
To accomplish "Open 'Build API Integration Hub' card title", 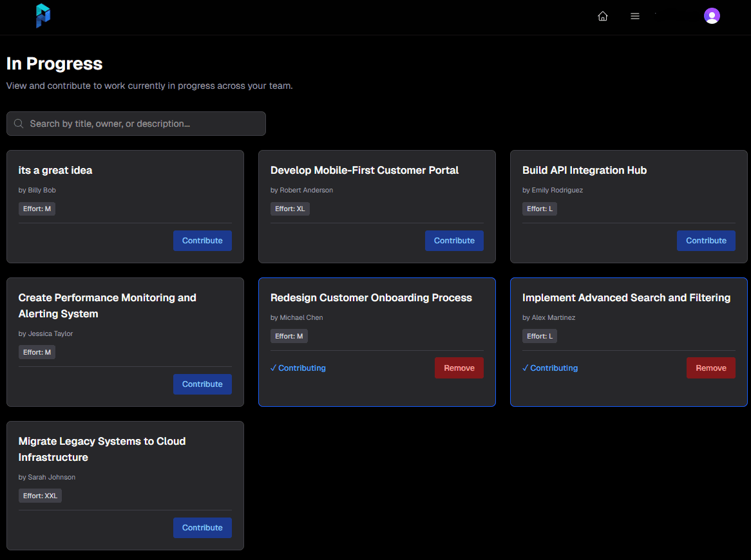I will (x=584, y=171).
